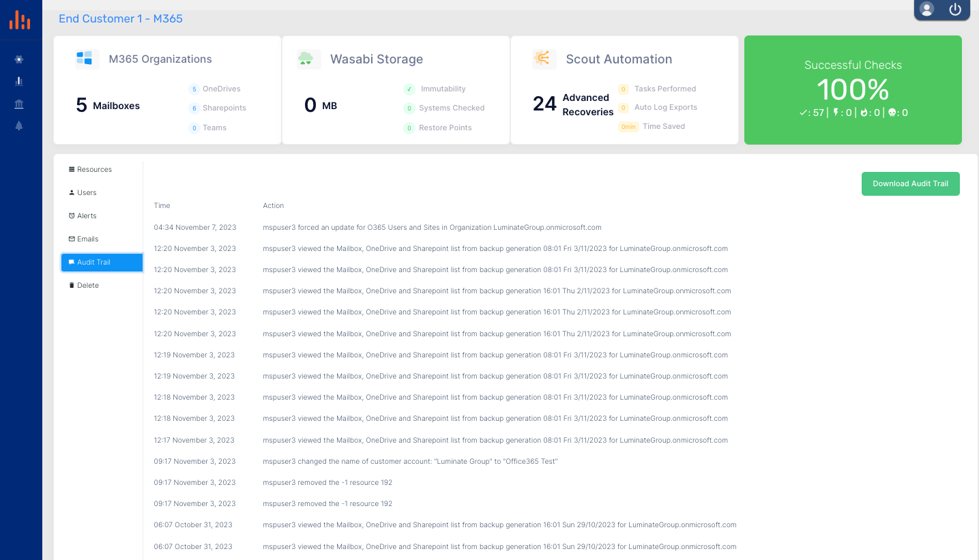Screen dimensions: 979x560
Task: Select the bar chart dashboard sidebar icon
Action: pos(19,80)
